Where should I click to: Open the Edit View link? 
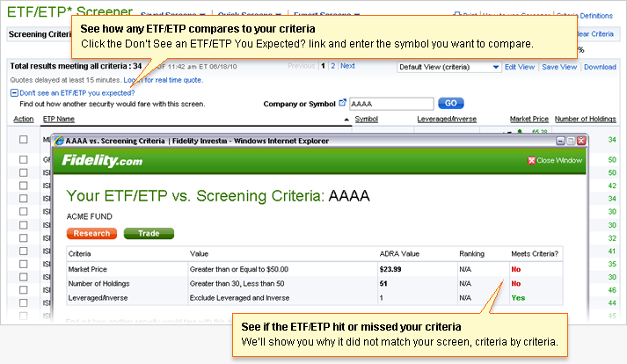pos(519,67)
